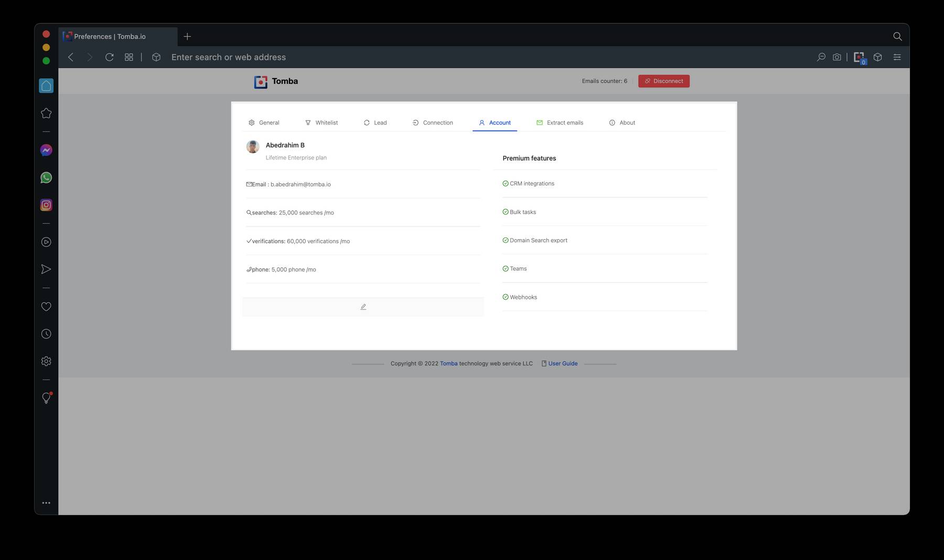The image size is (944, 560).
Task: Open the Speed Dial grid icon
Action: (129, 57)
